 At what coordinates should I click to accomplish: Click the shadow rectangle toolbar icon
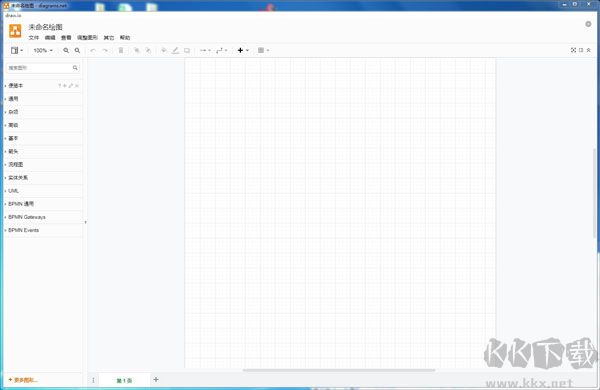[x=187, y=50]
